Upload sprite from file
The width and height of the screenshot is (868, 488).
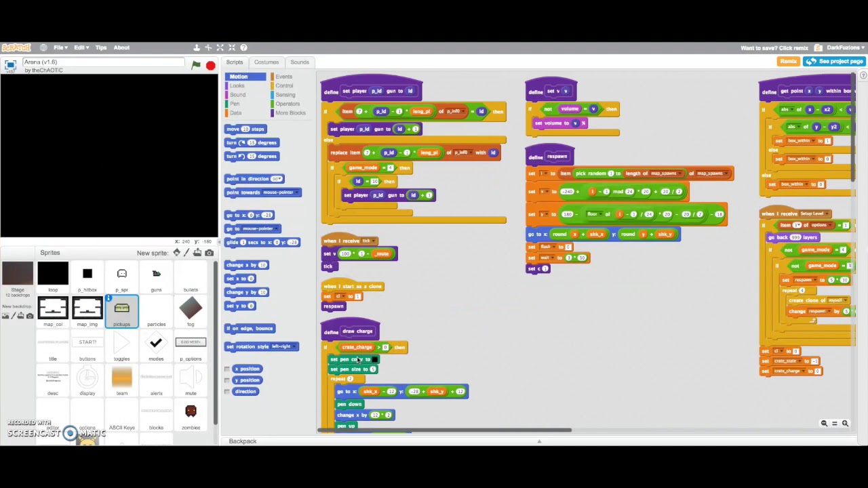point(197,253)
